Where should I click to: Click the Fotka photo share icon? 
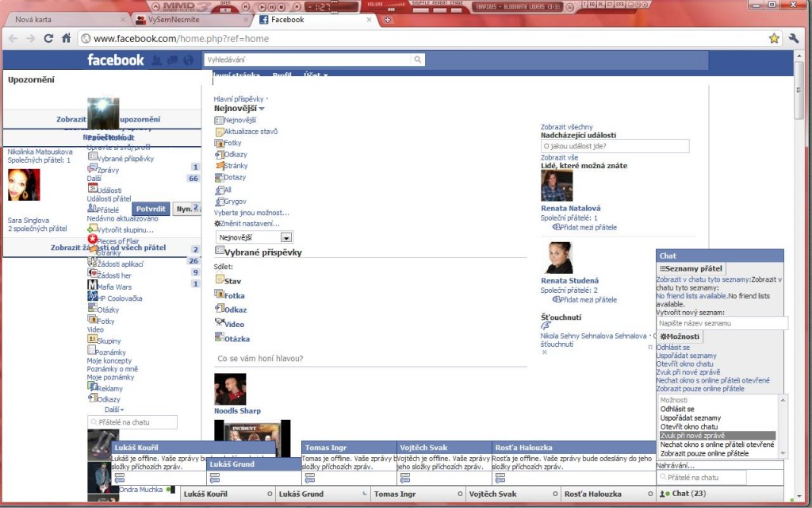pos(219,294)
